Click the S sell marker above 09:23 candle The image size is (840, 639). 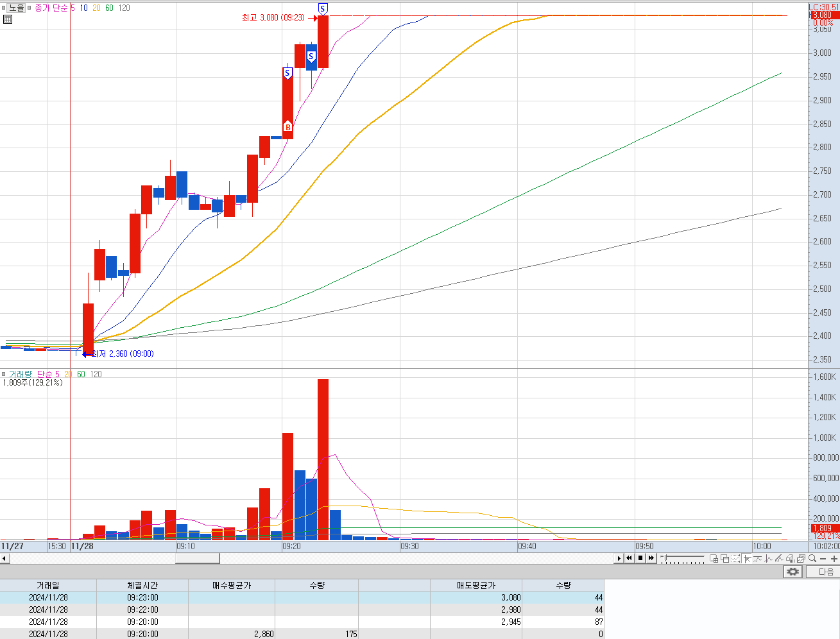[x=323, y=8]
